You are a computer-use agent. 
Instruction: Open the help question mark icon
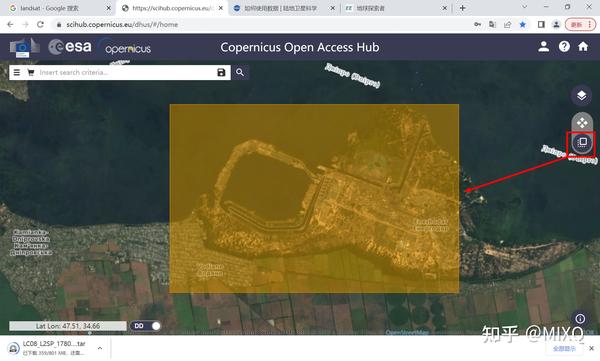click(564, 47)
